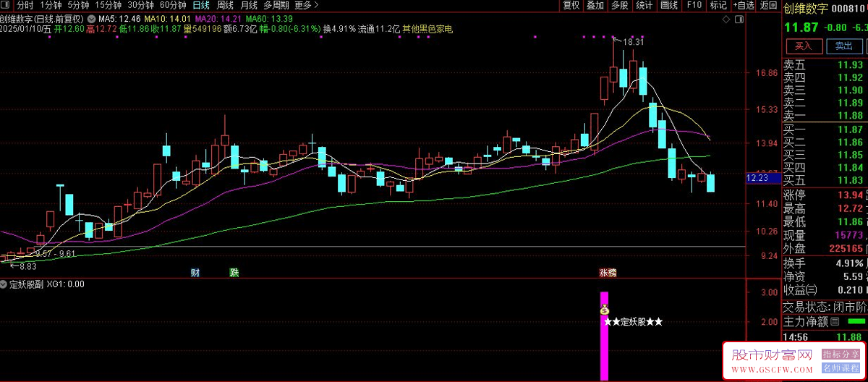This screenshot has height=382, width=868.
Task: Click the 叠加 overlay button
Action: coord(595,5)
